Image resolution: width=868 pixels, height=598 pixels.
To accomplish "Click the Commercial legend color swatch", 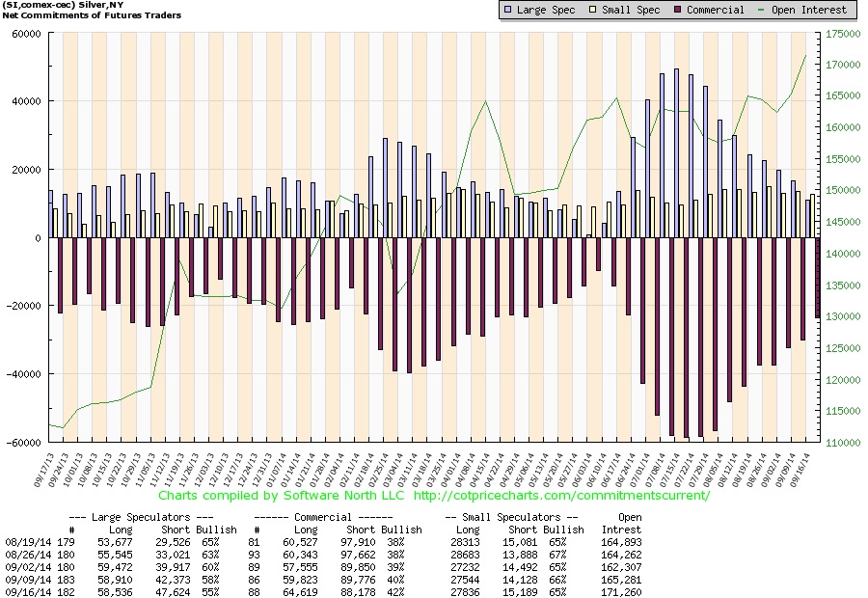I will tap(678, 10).
